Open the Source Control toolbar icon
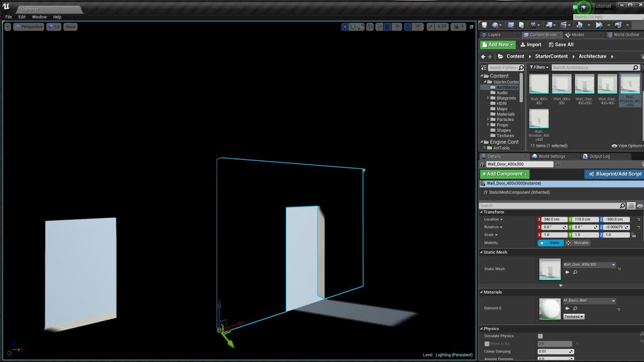644x362 pixels. point(495,25)
